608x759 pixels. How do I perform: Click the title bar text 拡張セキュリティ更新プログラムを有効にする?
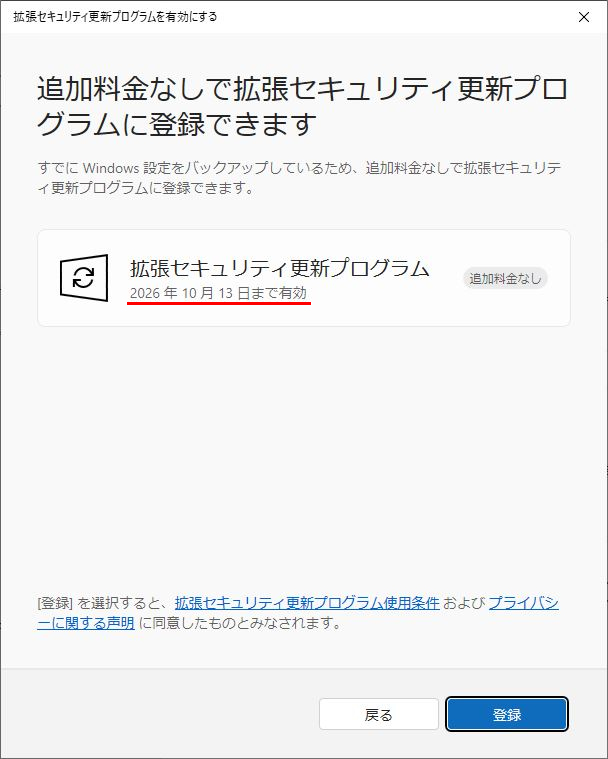[x=115, y=17]
